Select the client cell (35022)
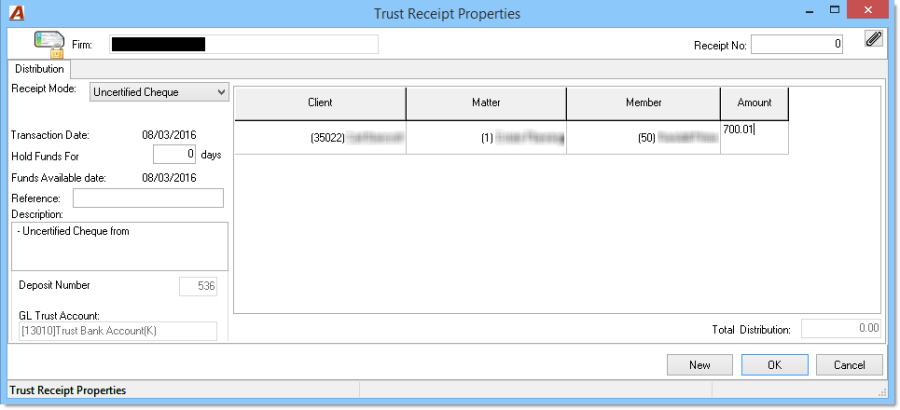Viewport: 900px width, 410px height. pyautogui.click(x=320, y=137)
